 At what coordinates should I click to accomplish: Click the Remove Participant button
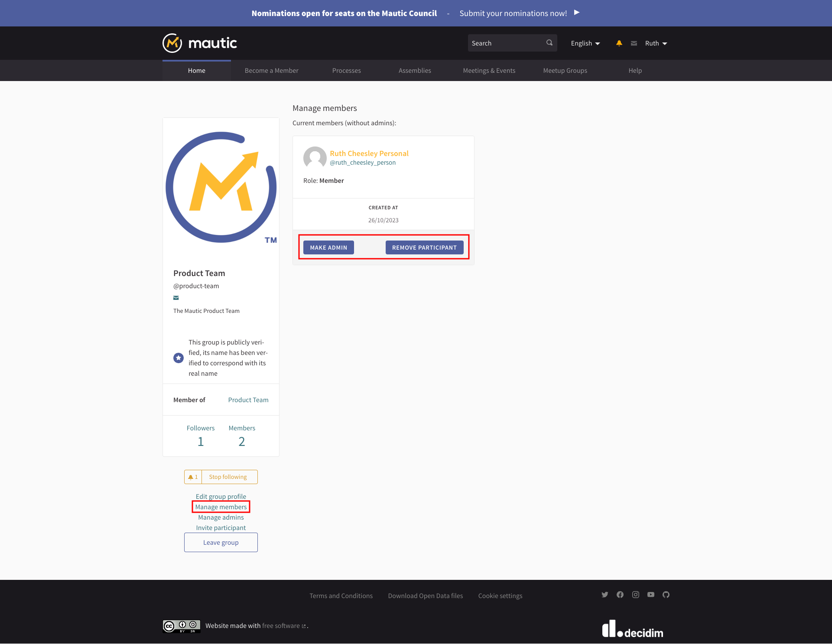424,247
